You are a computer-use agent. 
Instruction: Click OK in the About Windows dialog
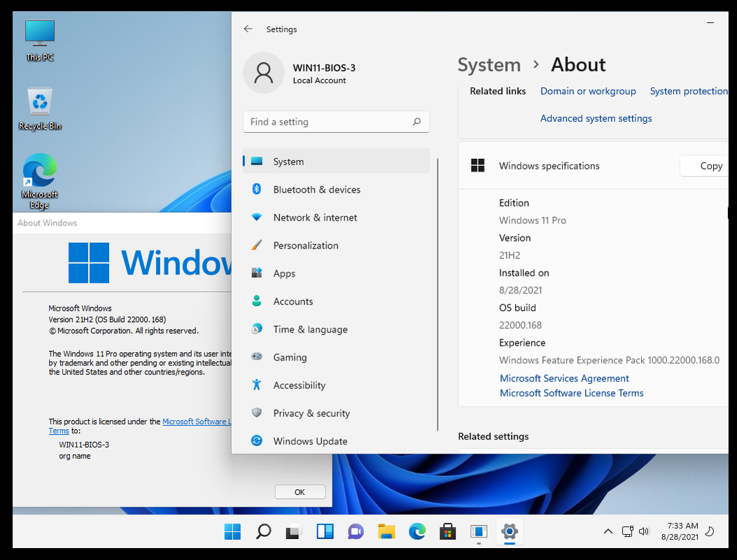pyautogui.click(x=300, y=492)
